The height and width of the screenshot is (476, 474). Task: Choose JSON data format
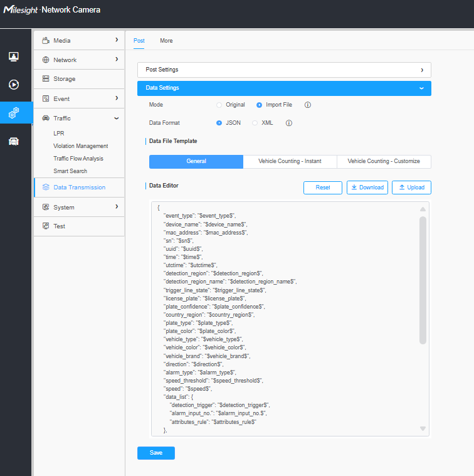tap(219, 123)
